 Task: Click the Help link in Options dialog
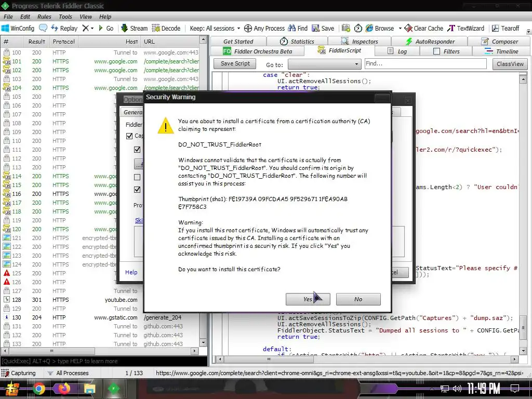tap(131, 272)
